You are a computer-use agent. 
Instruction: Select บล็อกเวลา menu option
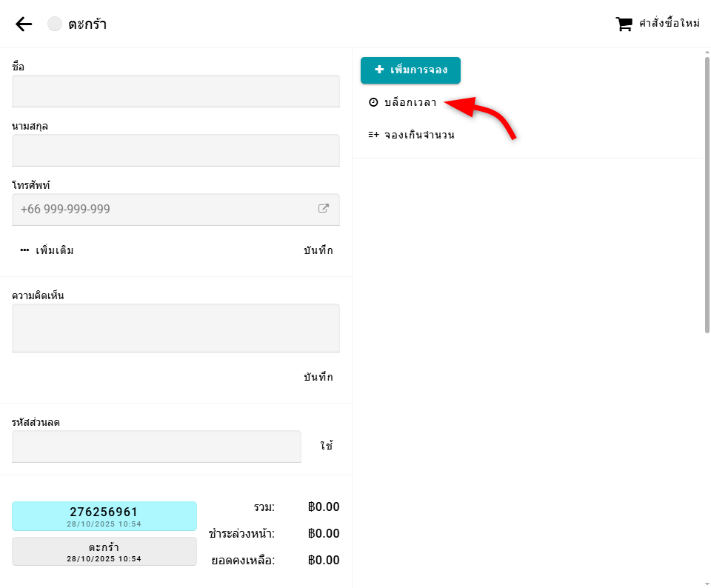click(410, 103)
